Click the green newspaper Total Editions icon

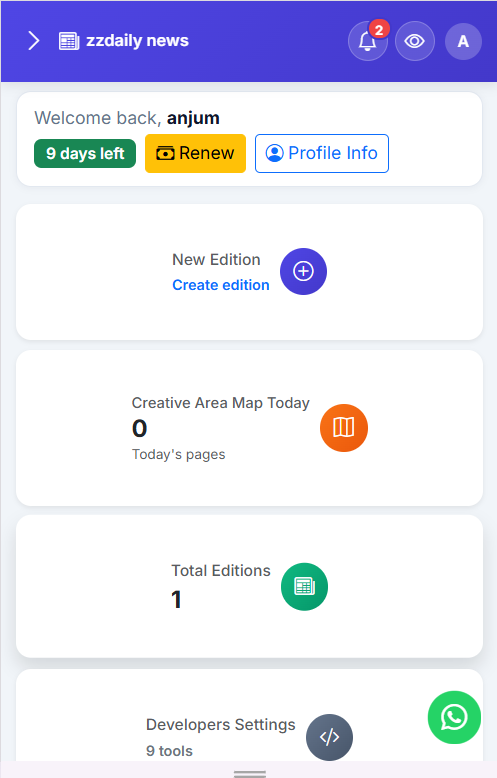coord(305,586)
